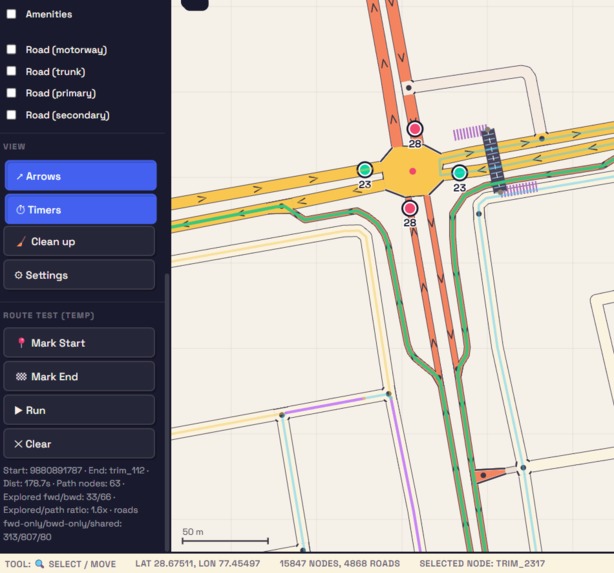The width and height of the screenshot is (614, 573).
Task: Click the pin icon on Mark Start
Action: (x=22, y=343)
